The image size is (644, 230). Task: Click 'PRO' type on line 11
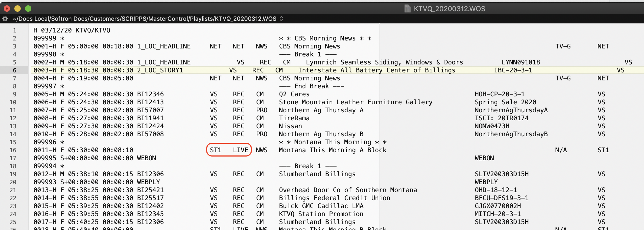point(262,110)
